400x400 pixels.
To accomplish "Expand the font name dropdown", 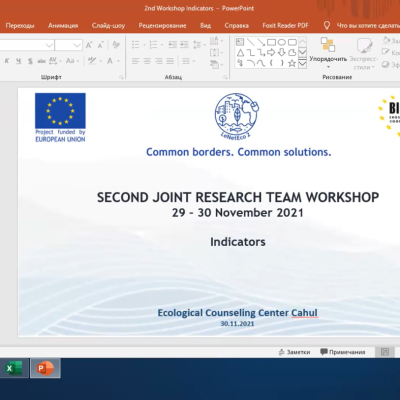I will point(49,45).
